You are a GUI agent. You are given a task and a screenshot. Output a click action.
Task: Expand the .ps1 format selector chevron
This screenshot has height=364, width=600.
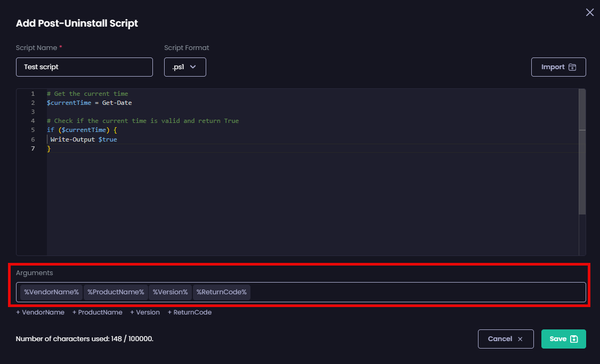(193, 67)
